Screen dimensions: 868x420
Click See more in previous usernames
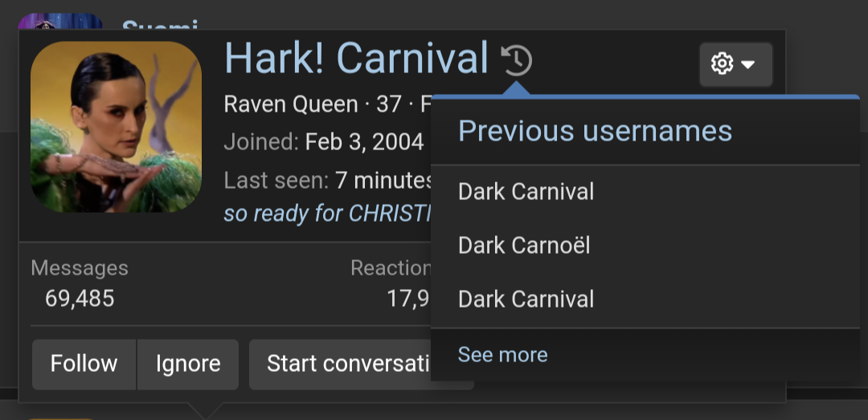[x=502, y=355]
